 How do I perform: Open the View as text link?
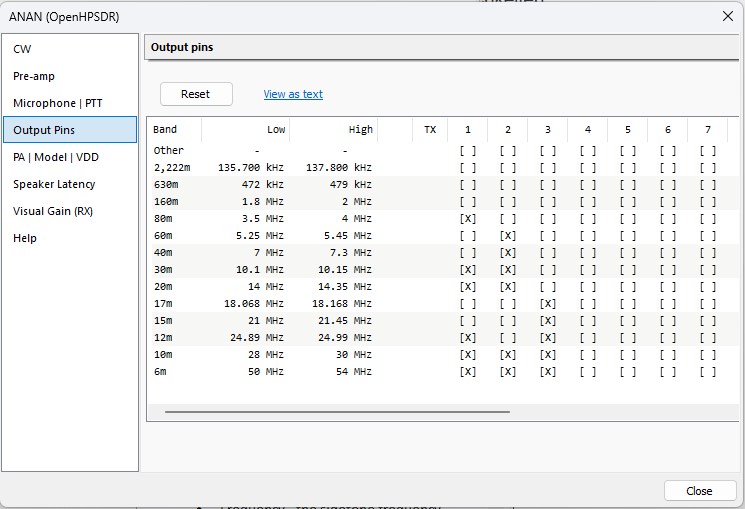pyautogui.click(x=293, y=94)
